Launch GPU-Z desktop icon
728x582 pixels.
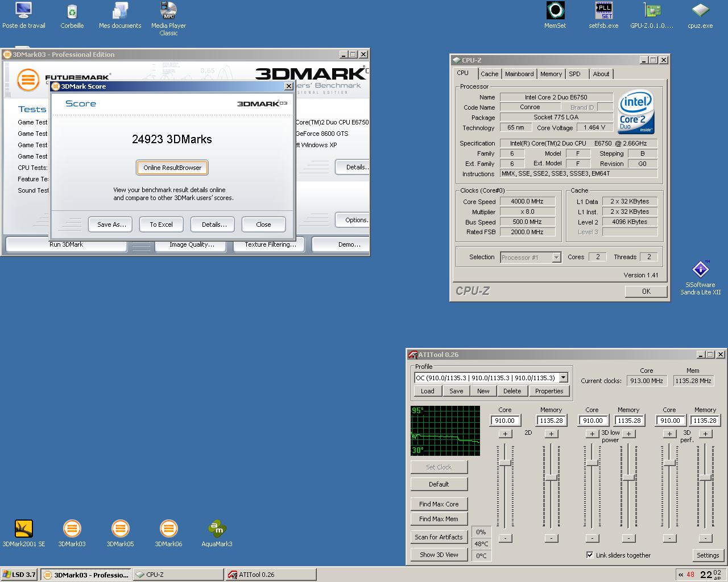pos(652,15)
